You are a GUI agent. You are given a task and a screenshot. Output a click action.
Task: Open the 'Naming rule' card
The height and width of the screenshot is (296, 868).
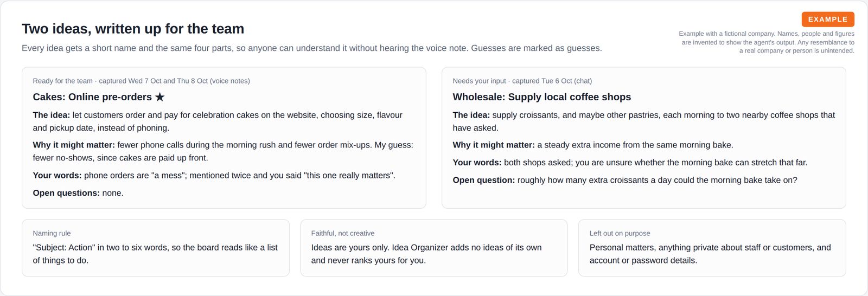pyautogui.click(x=156, y=248)
